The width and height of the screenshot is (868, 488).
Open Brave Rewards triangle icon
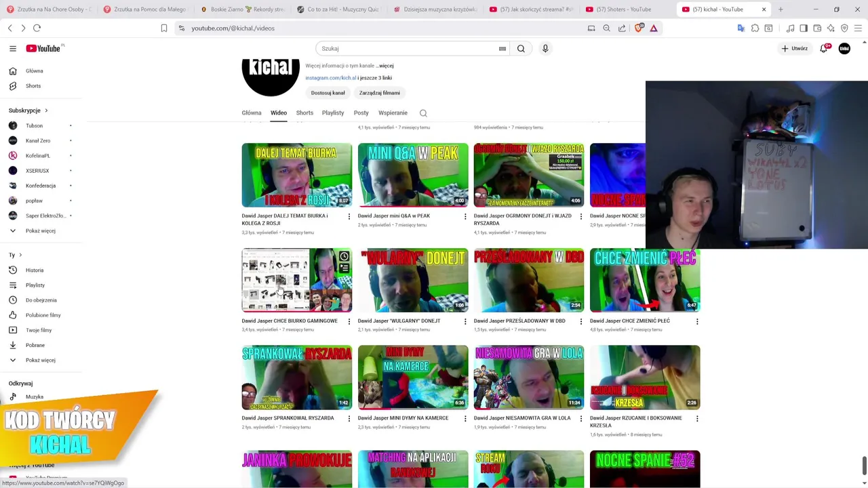click(654, 28)
